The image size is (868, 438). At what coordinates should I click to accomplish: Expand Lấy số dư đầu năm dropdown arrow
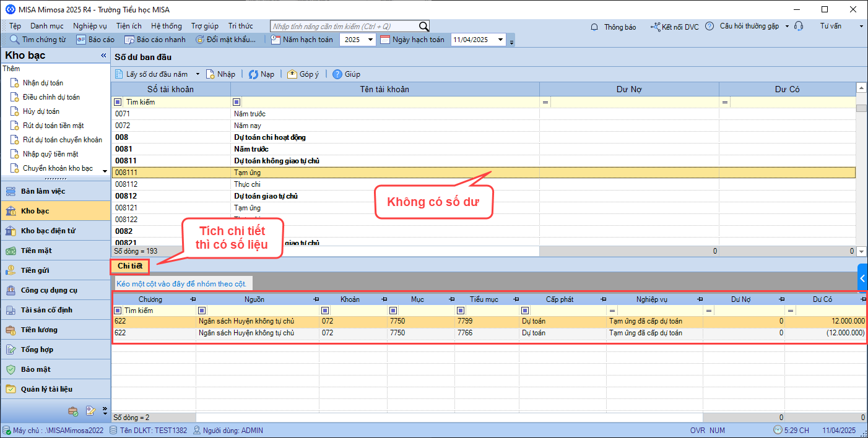pos(197,74)
